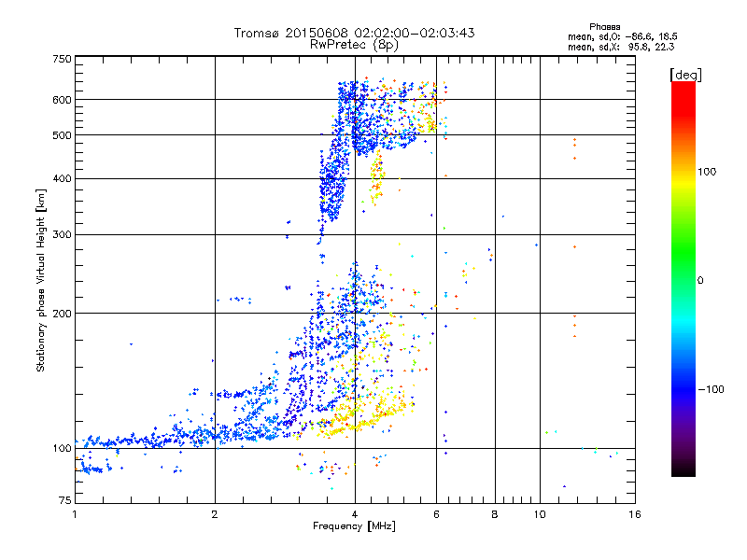Click the y-axis tick label '600'
Viewport: 747px width, 560px height.
pyautogui.click(x=63, y=100)
